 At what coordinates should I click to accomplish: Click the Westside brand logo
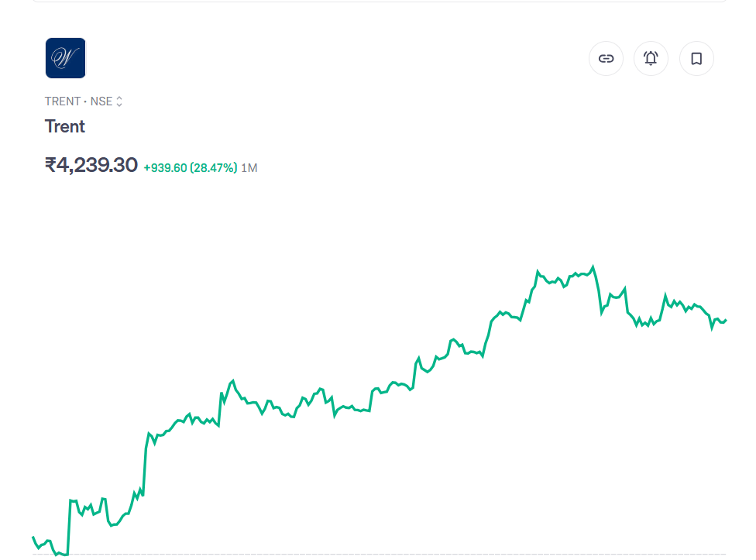[x=65, y=57]
